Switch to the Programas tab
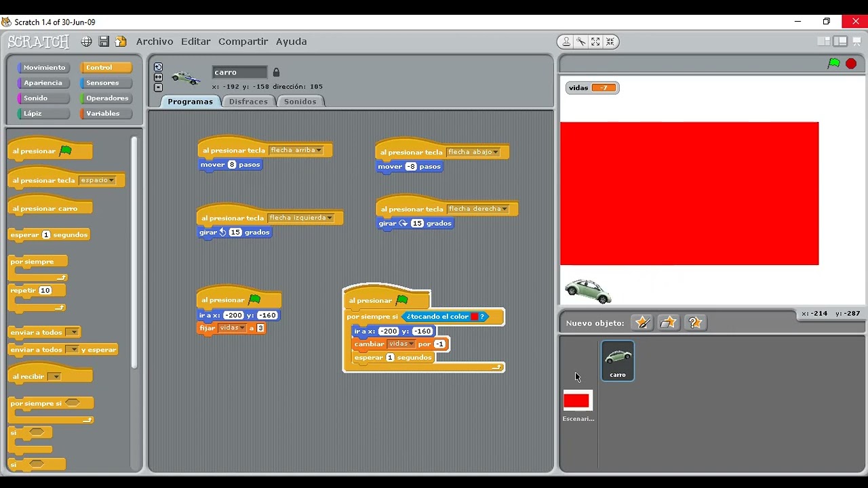This screenshot has width=868, height=488. click(190, 102)
